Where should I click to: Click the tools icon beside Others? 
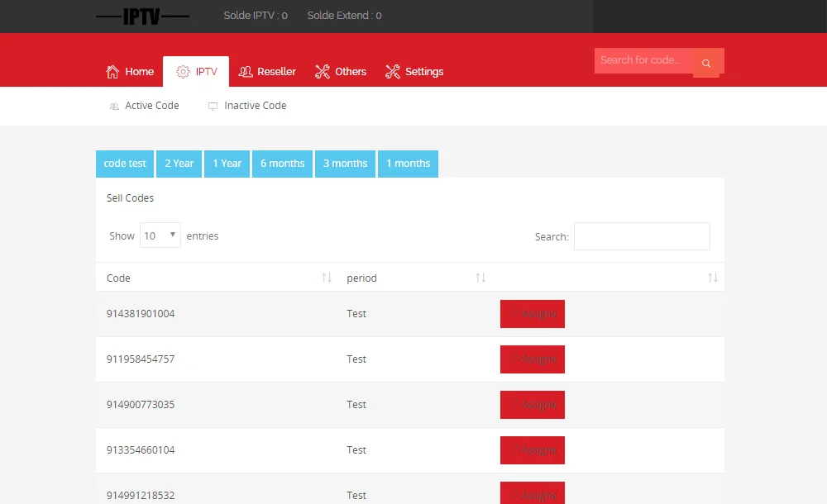[323, 72]
